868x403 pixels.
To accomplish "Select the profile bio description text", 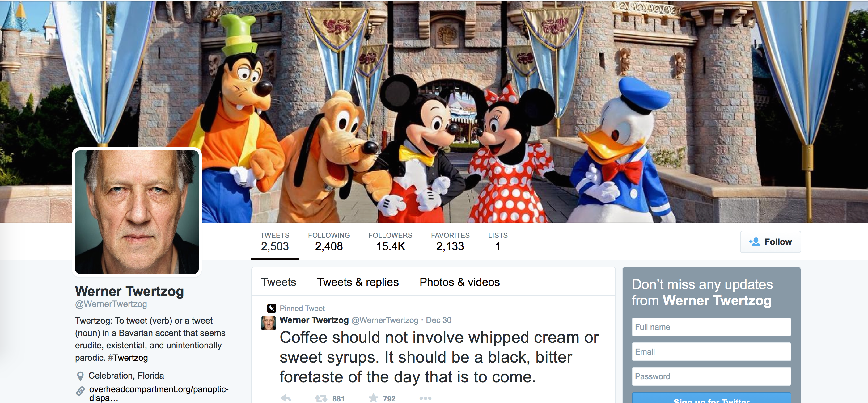I will coord(150,339).
